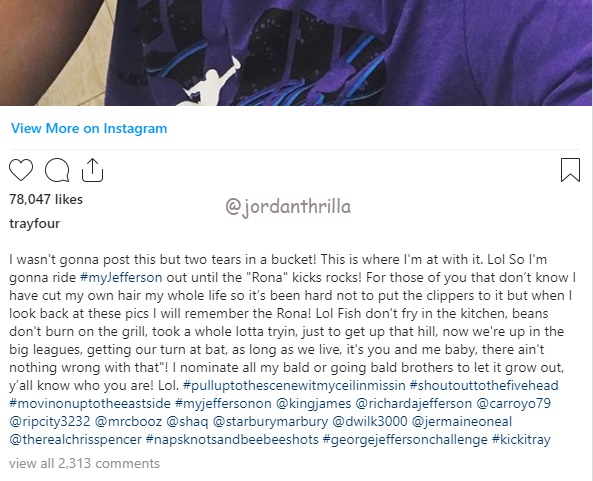593x481 pixels.
Task: Open the View More on Instagram link
Action: 89,128
